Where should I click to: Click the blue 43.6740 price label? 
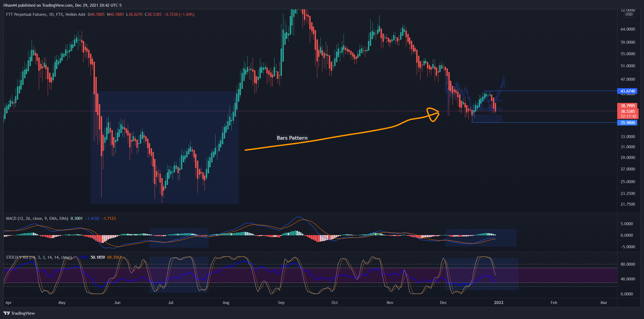coord(627,91)
